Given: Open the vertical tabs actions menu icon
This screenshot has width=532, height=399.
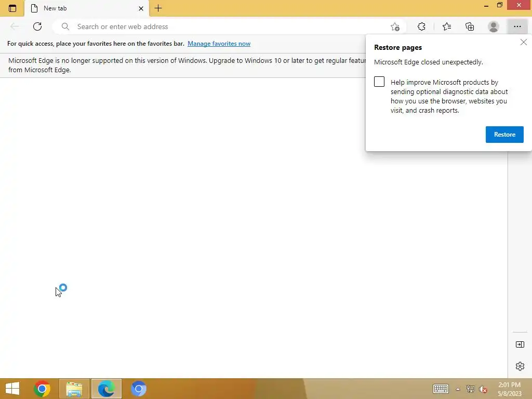Looking at the screenshot, I should point(12,8).
